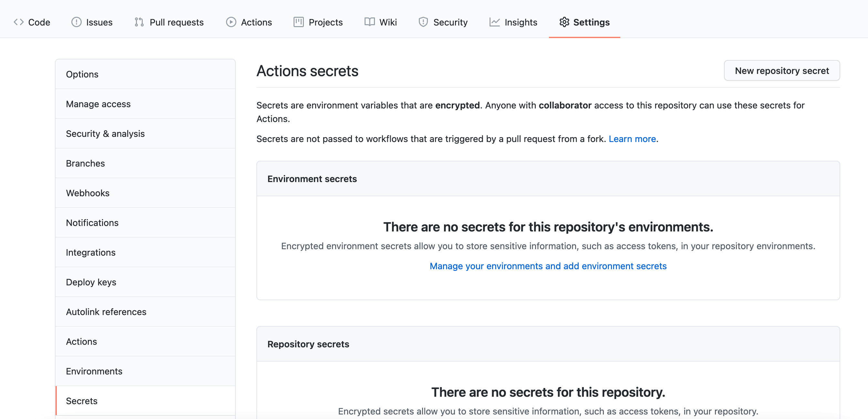This screenshot has height=419, width=868.
Task: Click the Settings gear icon
Action: click(x=564, y=22)
